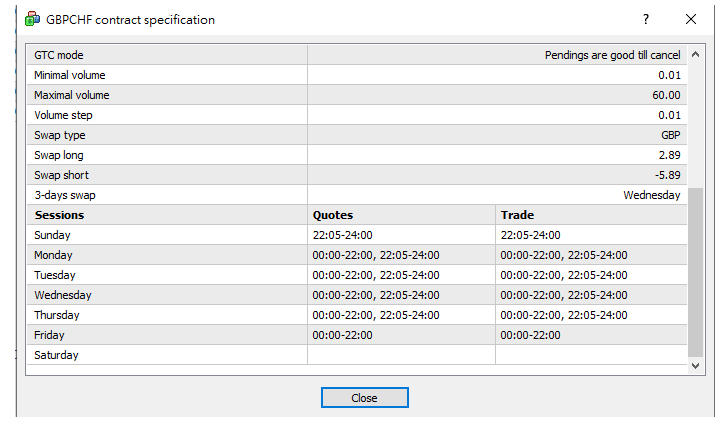This screenshot has height=428, width=728.
Task: Click Friday's trade session time
Action: [530, 335]
